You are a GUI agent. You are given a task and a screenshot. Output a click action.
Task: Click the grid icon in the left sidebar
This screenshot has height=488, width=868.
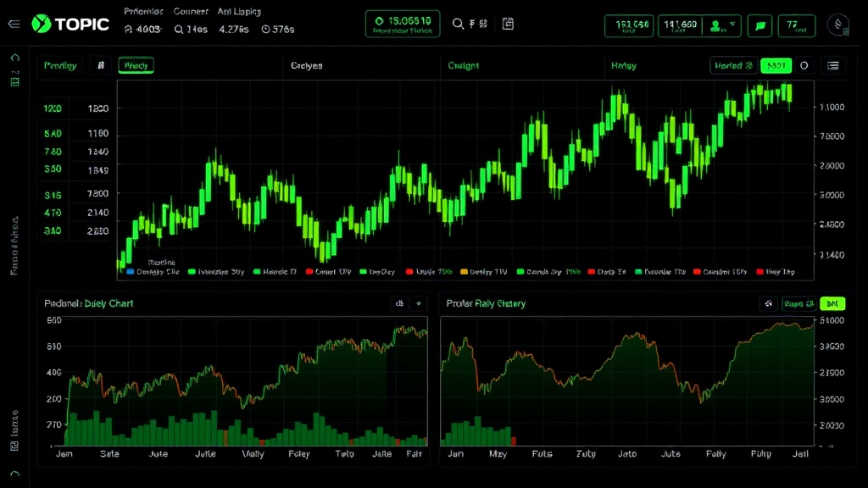15,82
